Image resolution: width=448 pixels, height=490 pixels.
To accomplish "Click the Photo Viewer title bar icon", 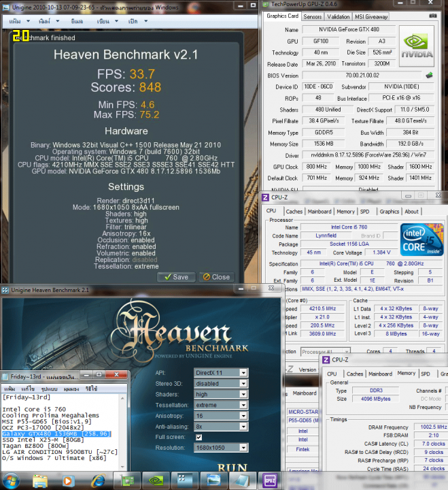I will 5,7.
